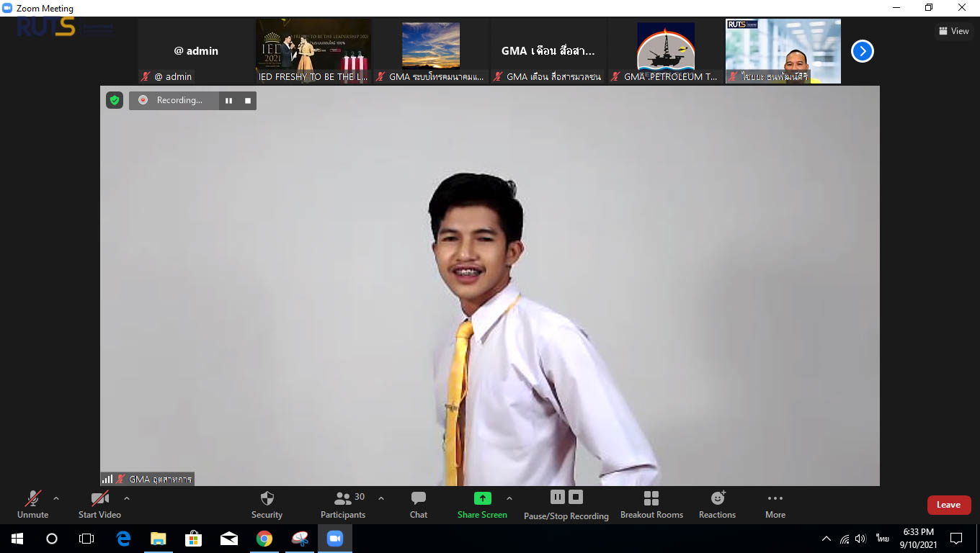Launch Microsoft Edge from the taskbar
The width and height of the screenshot is (980, 553).
pyautogui.click(x=123, y=539)
